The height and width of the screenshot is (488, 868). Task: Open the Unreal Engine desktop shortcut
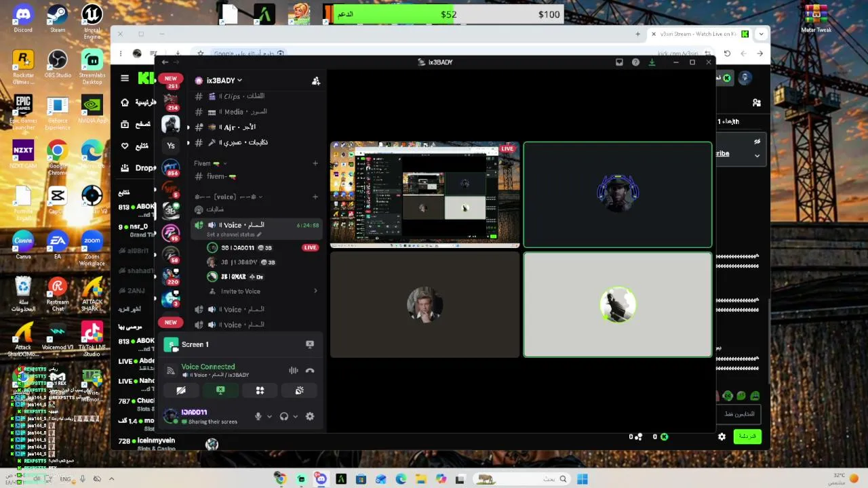pos(92,21)
